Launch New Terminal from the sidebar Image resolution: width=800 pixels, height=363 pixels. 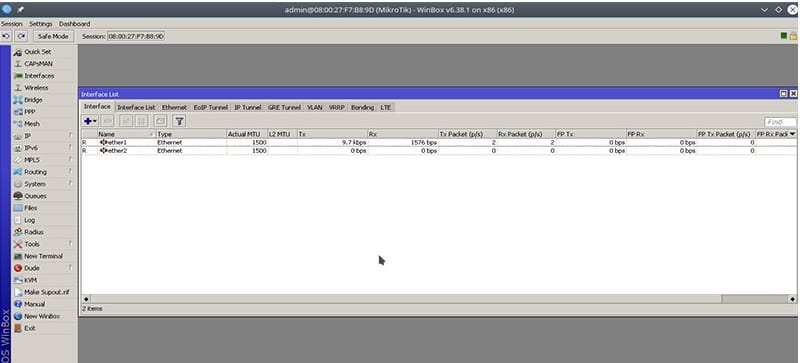(44, 256)
